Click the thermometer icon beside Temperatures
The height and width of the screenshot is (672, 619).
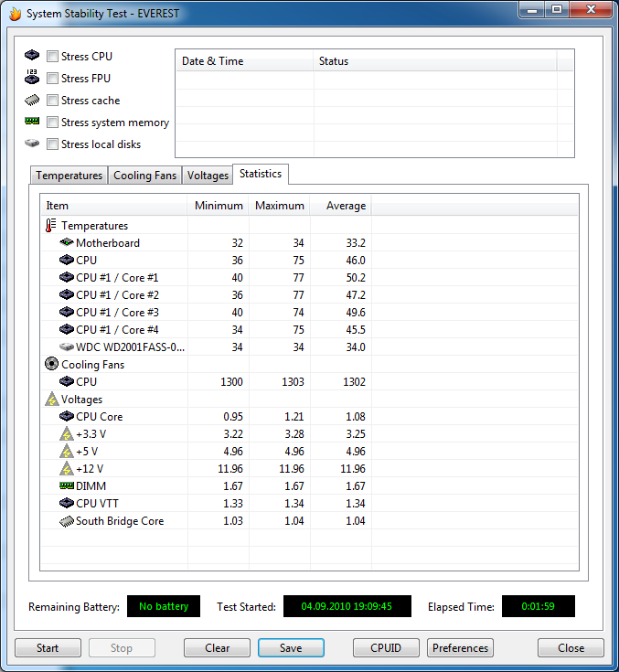[x=51, y=226]
